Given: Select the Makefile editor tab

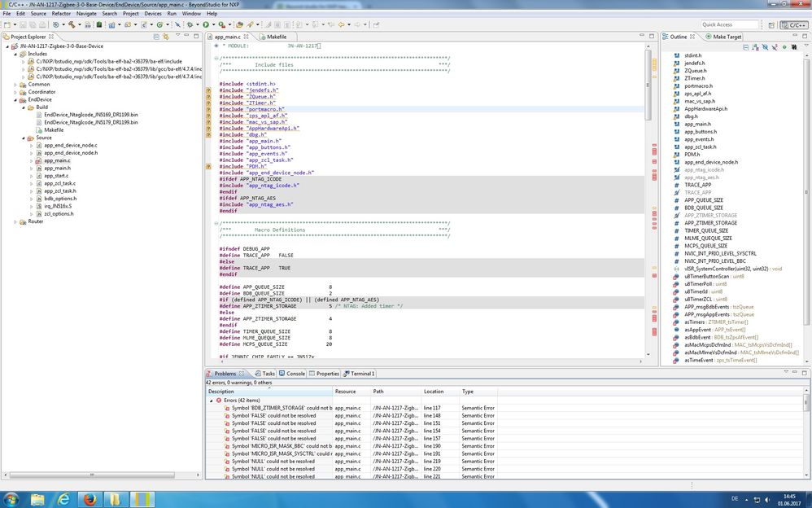Looking at the screenshot, I should pos(276,37).
